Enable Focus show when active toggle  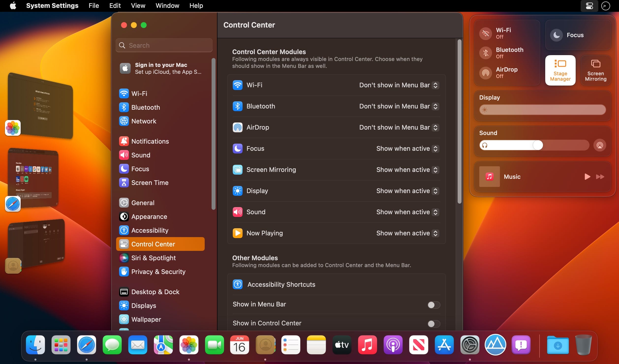tap(436, 148)
